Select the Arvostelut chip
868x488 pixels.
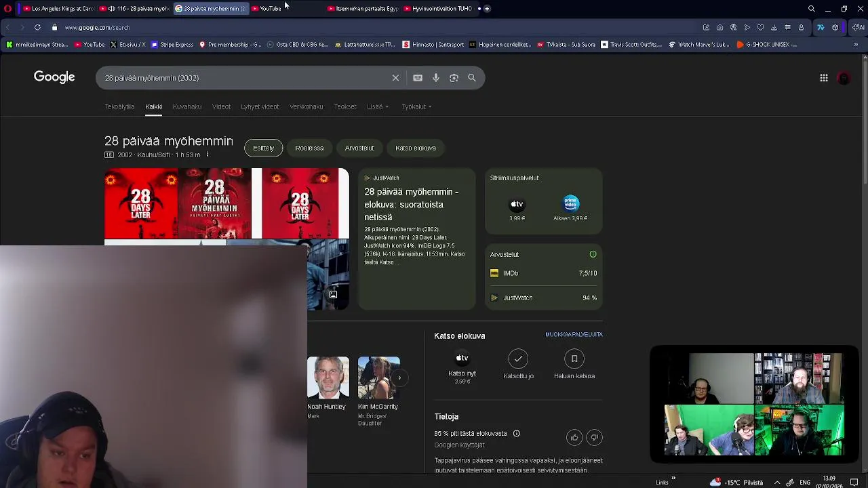359,148
